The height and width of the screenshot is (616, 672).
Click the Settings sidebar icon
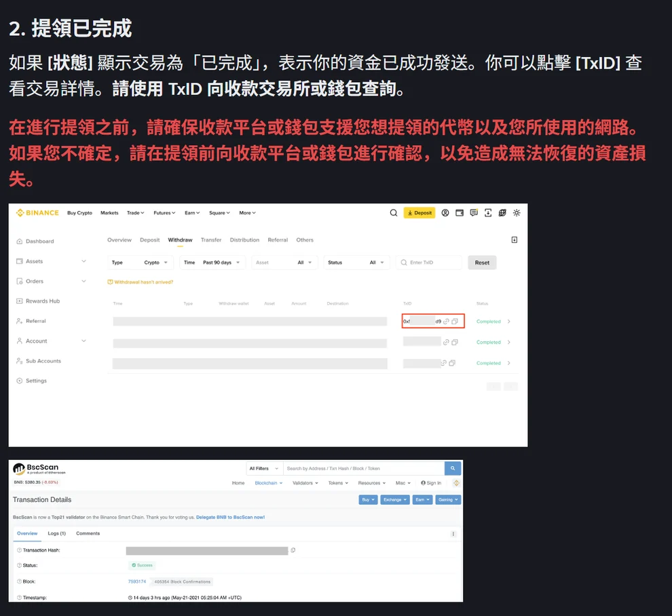[x=19, y=381]
